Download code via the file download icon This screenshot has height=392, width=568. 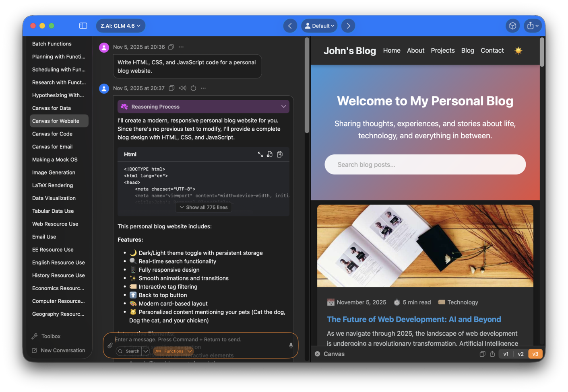(270, 154)
